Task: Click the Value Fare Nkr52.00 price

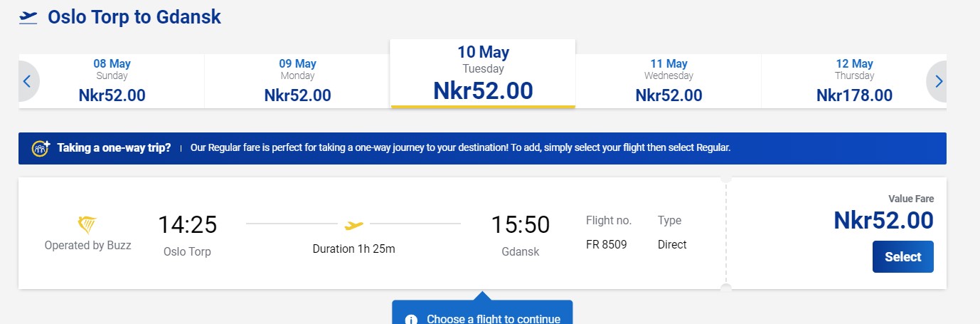Action: pos(883,221)
